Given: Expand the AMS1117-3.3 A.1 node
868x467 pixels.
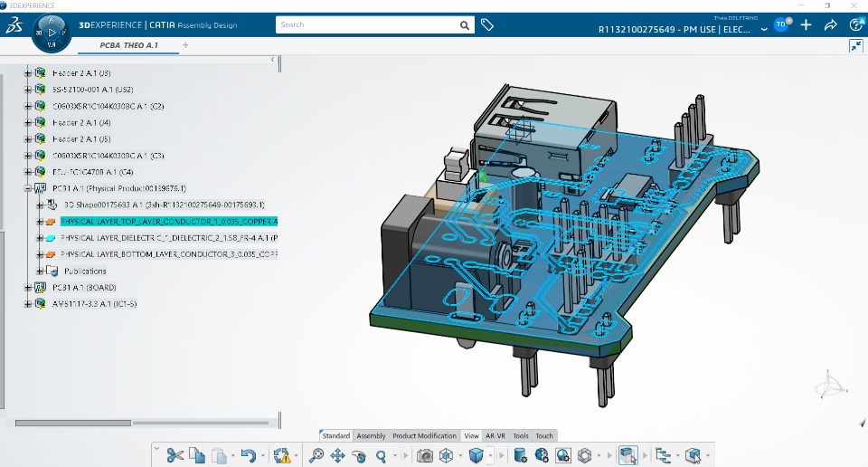Looking at the screenshot, I should click(x=28, y=304).
